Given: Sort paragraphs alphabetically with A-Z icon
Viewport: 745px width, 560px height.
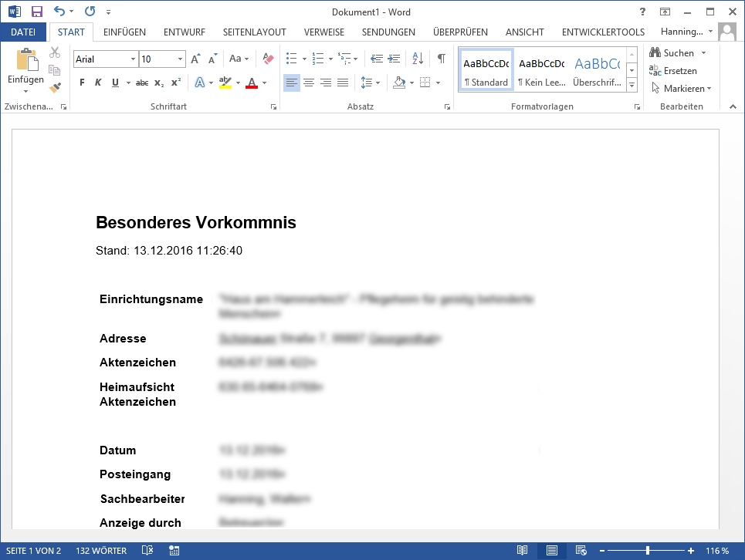Looking at the screenshot, I should (x=418, y=59).
